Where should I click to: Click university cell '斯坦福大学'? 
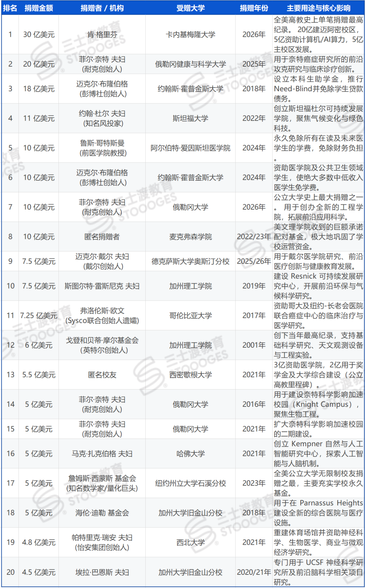[x=191, y=118]
